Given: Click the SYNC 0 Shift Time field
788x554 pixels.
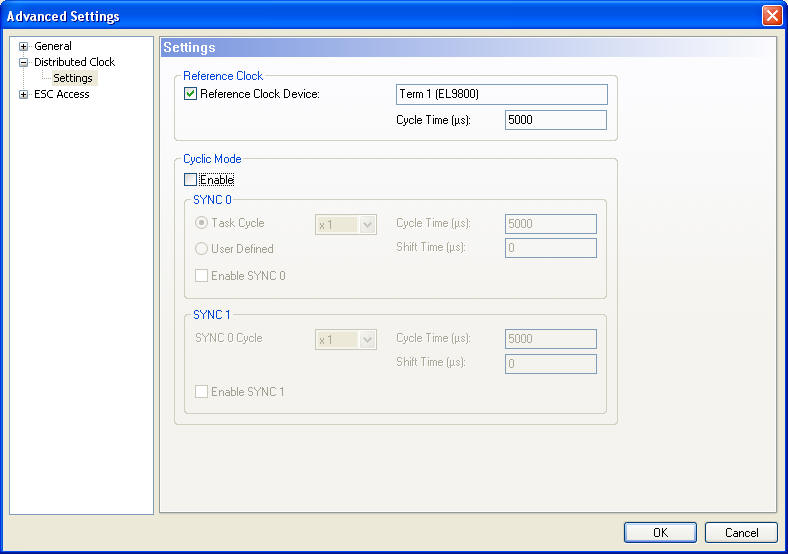Looking at the screenshot, I should [x=551, y=248].
